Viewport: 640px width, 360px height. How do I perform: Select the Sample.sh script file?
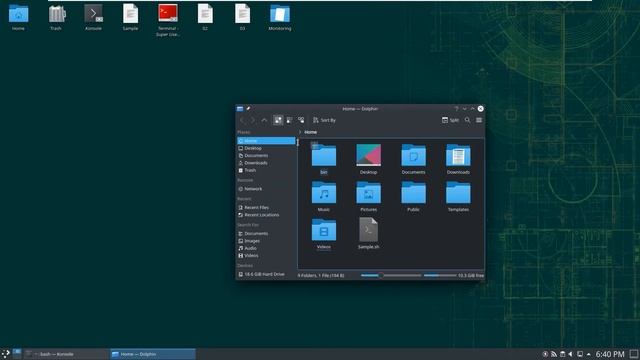(x=369, y=233)
